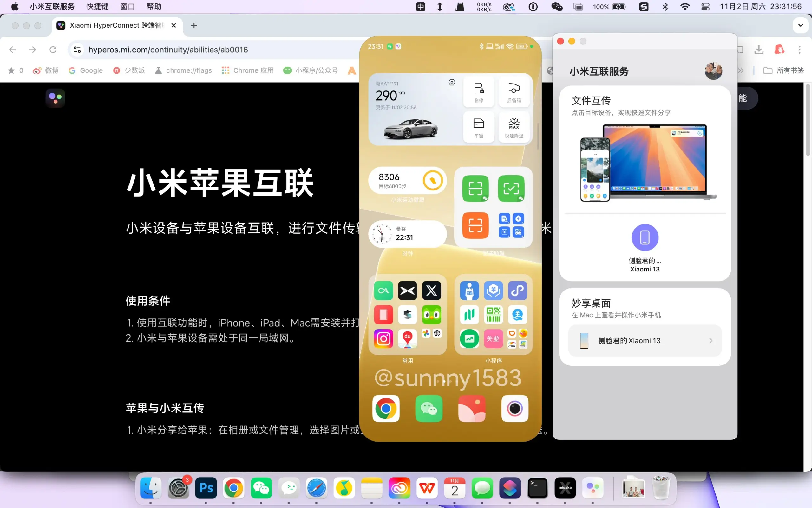The image size is (812, 508).
Task: Open Trash in the Dock
Action: 661,488
